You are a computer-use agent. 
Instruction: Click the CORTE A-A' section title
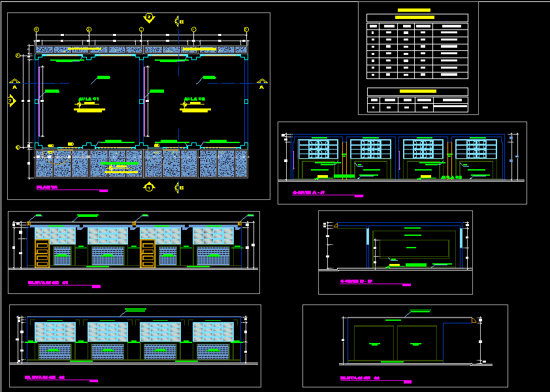tap(310, 192)
